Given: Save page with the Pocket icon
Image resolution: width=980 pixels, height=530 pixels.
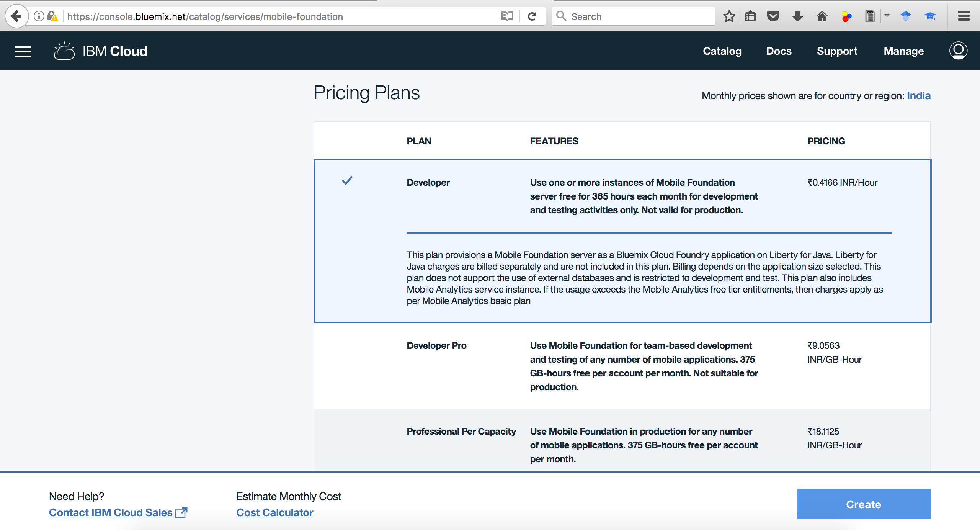Looking at the screenshot, I should pos(773,16).
